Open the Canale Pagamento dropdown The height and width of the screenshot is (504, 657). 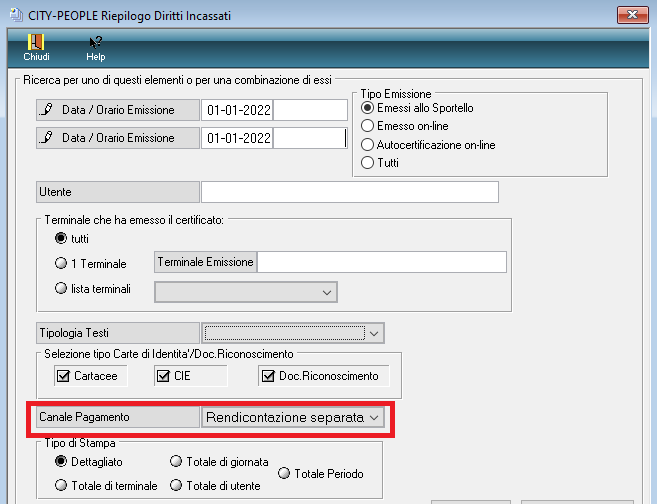pyautogui.click(x=293, y=417)
